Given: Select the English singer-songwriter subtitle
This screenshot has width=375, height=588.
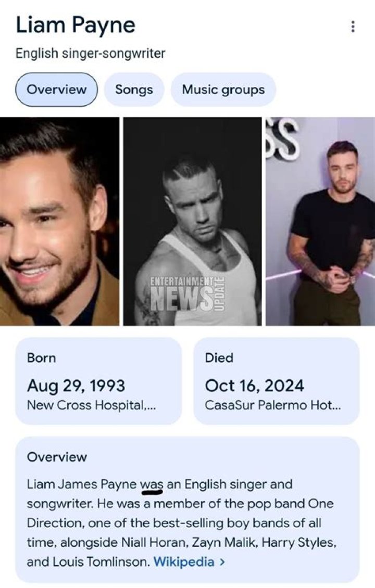Looking at the screenshot, I should [90, 53].
